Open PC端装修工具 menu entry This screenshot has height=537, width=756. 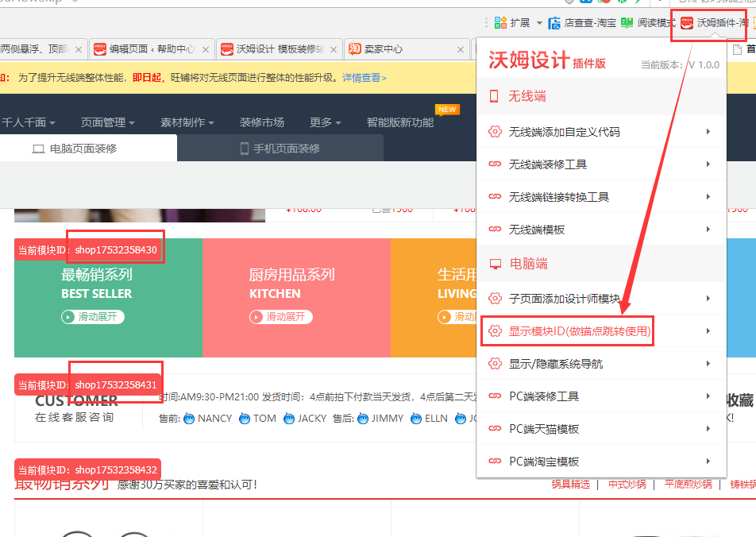pyautogui.click(x=601, y=396)
